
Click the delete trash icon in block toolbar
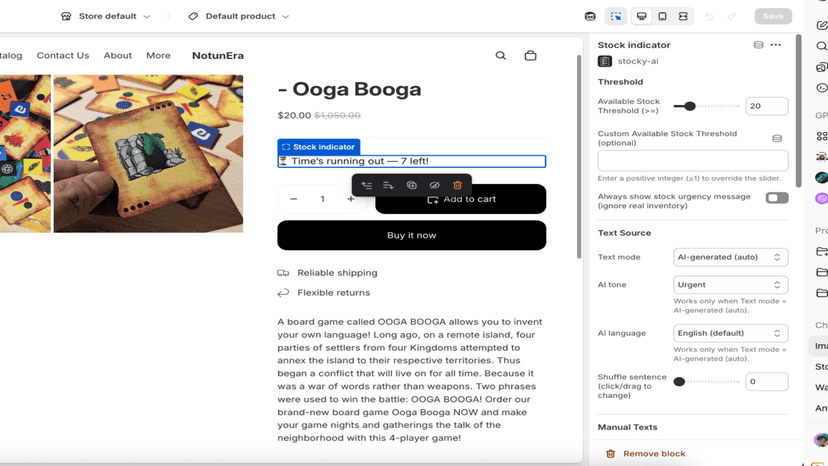tap(457, 185)
